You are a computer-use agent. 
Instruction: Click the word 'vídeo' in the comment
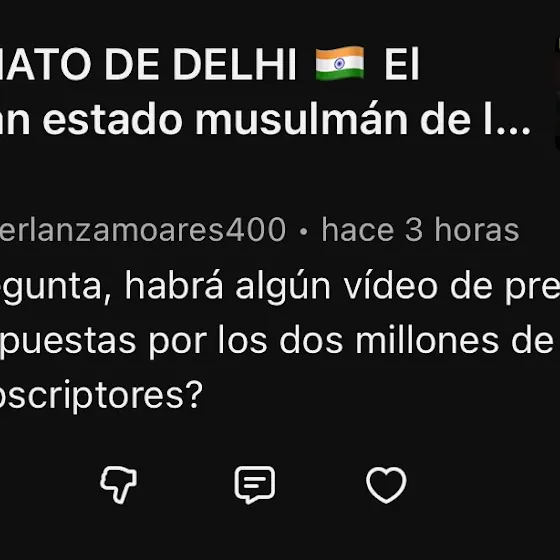(390, 286)
